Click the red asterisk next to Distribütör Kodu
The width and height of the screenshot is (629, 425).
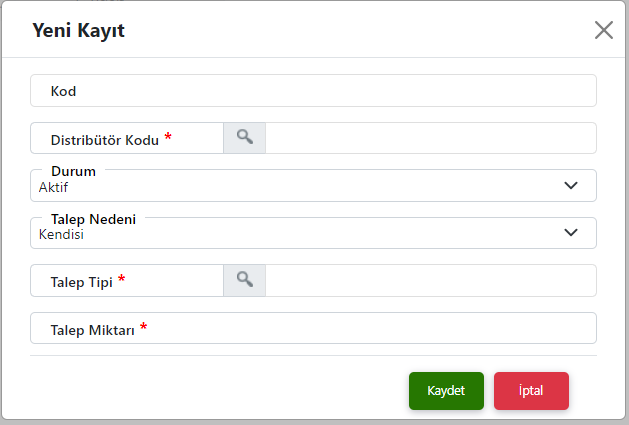tap(168, 136)
